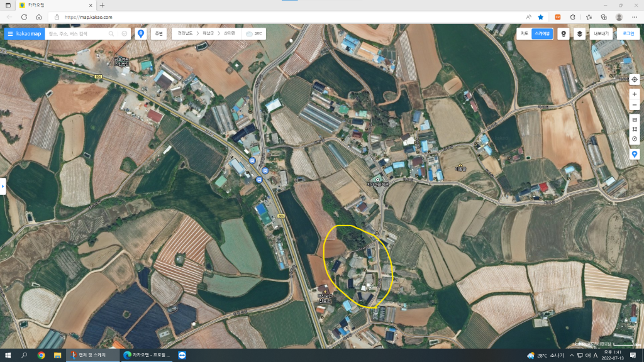
Task: Click the blue location pin button beside search
Action: tap(141, 33)
